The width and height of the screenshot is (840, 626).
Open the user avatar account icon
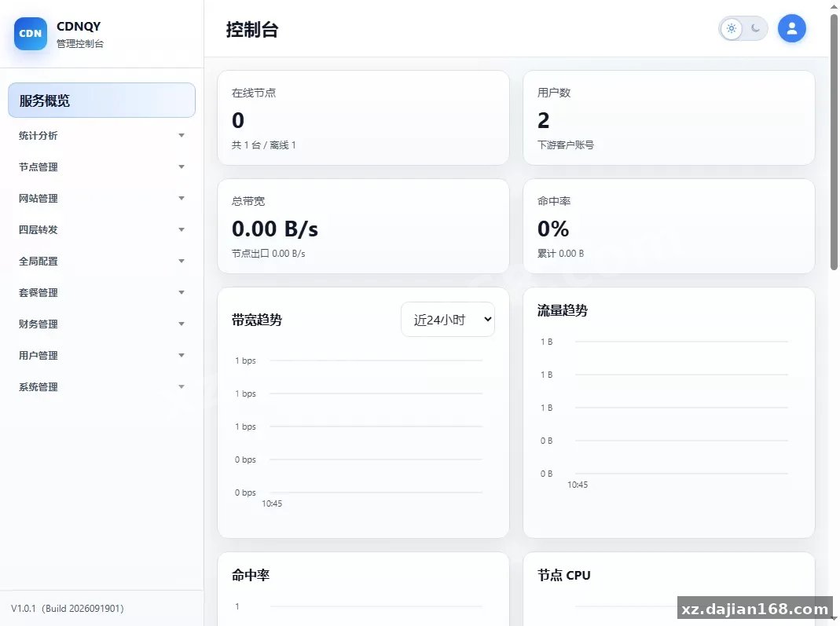click(792, 28)
